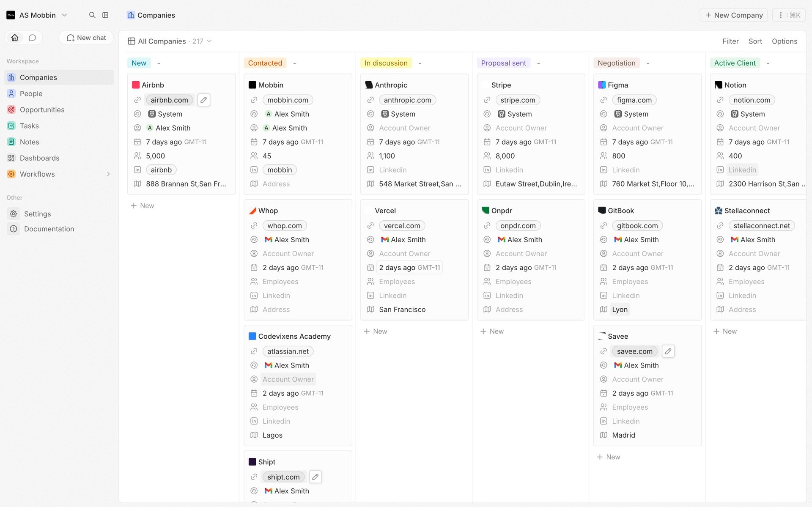Click the Figma company logo
812x507 pixels.
click(x=602, y=85)
